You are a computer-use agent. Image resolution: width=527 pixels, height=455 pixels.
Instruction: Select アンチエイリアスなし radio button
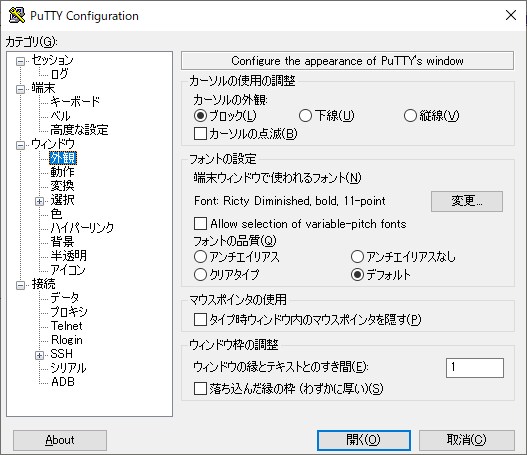tap(357, 257)
